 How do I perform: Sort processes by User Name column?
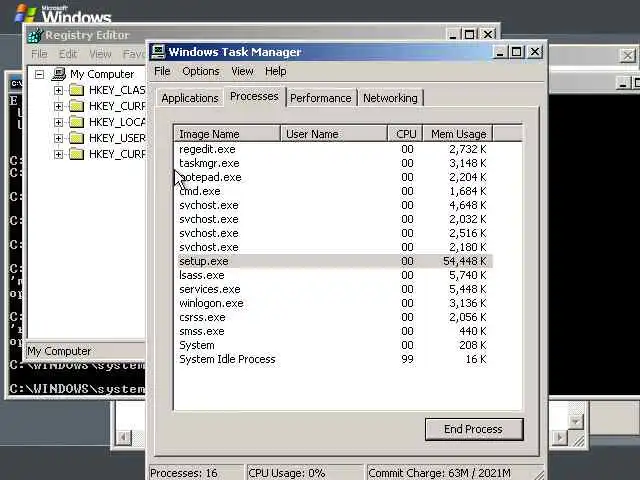click(x=333, y=134)
